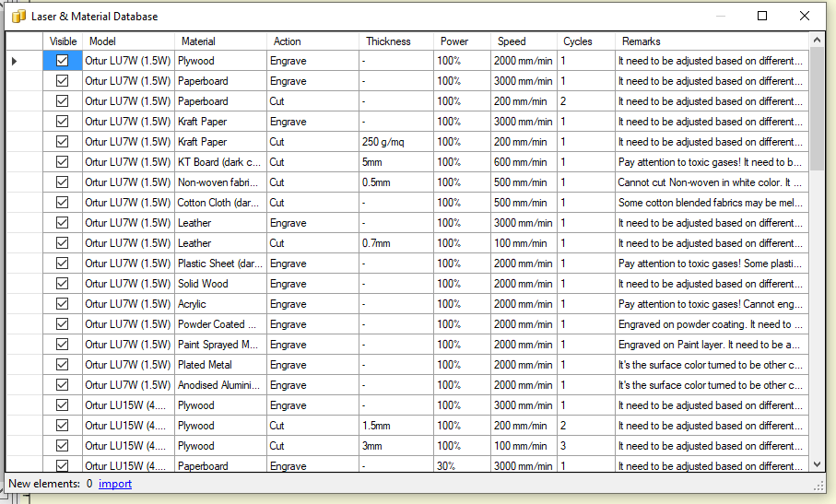836x504 pixels.
Task: Toggle Visible for Acrylic Engrave row
Action: point(63,304)
